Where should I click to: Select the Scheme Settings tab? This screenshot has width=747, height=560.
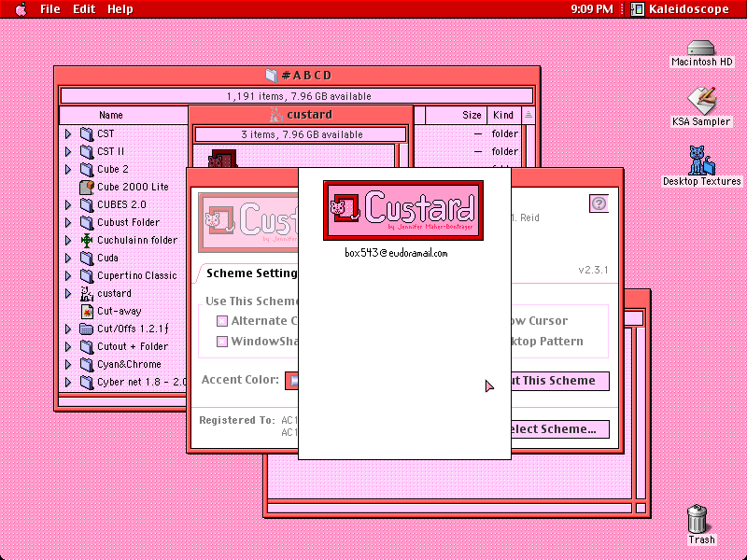[251, 273]
